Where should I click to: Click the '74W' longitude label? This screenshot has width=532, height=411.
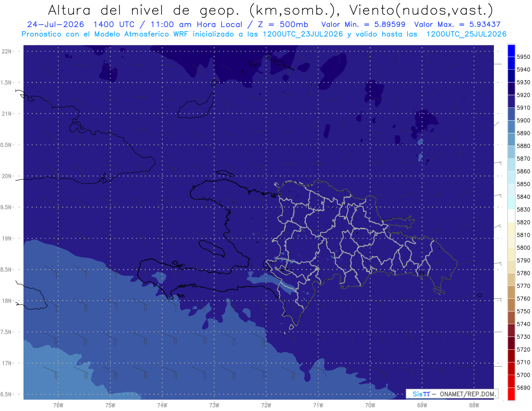pyautogui.click(x=162, y=405)
